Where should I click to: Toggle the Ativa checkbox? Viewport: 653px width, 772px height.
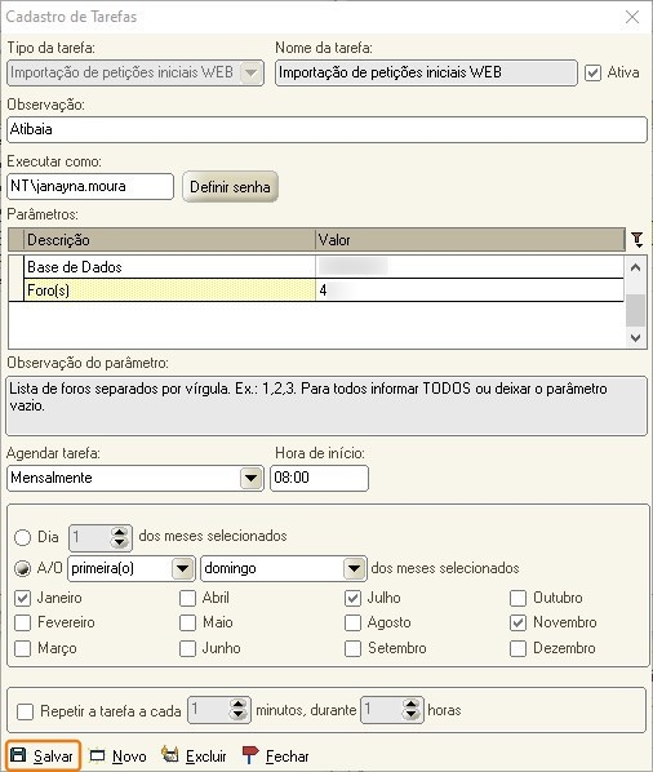pyautogui.click(x=592, y=73)
